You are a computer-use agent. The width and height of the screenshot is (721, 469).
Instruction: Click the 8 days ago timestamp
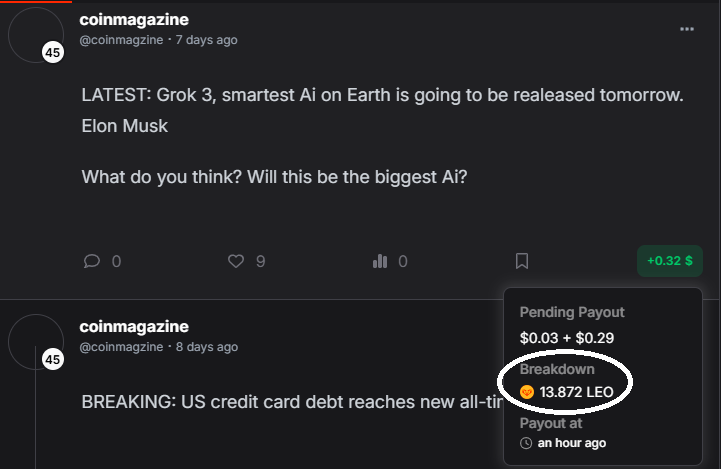(207, 347)
